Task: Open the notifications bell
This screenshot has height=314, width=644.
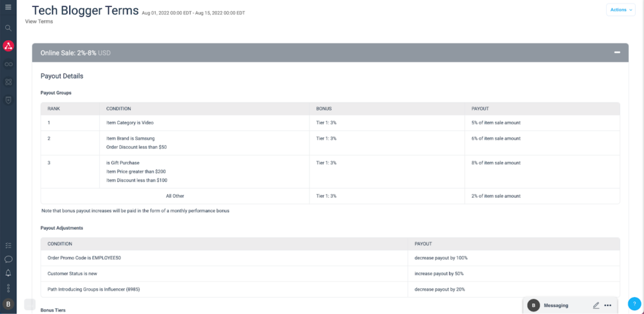Action: [x=8, y=273]
